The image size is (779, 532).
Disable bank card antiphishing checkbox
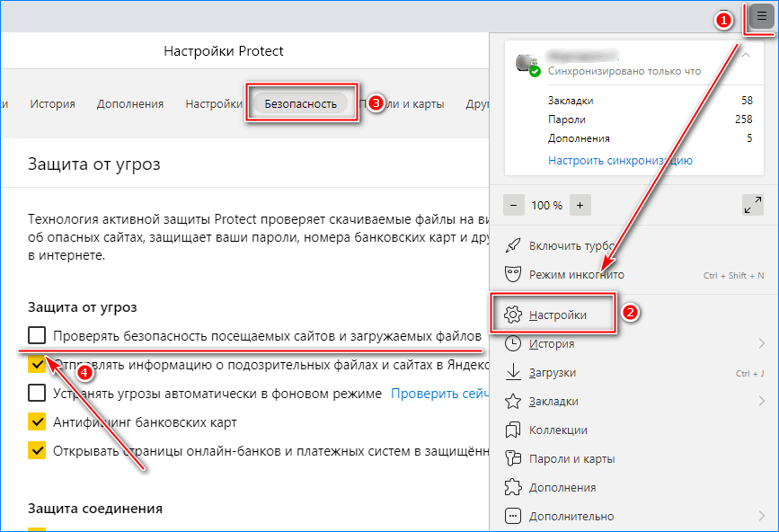(37, 421)
